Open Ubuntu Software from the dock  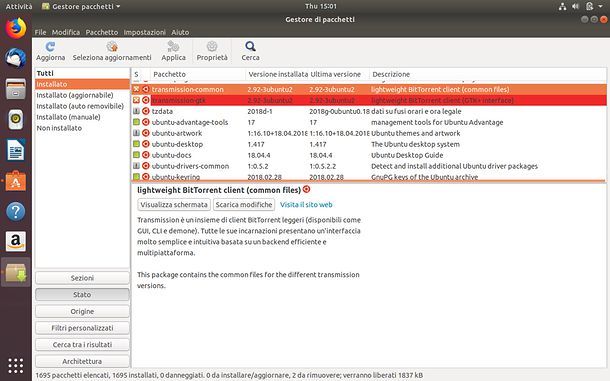(16, 181)
